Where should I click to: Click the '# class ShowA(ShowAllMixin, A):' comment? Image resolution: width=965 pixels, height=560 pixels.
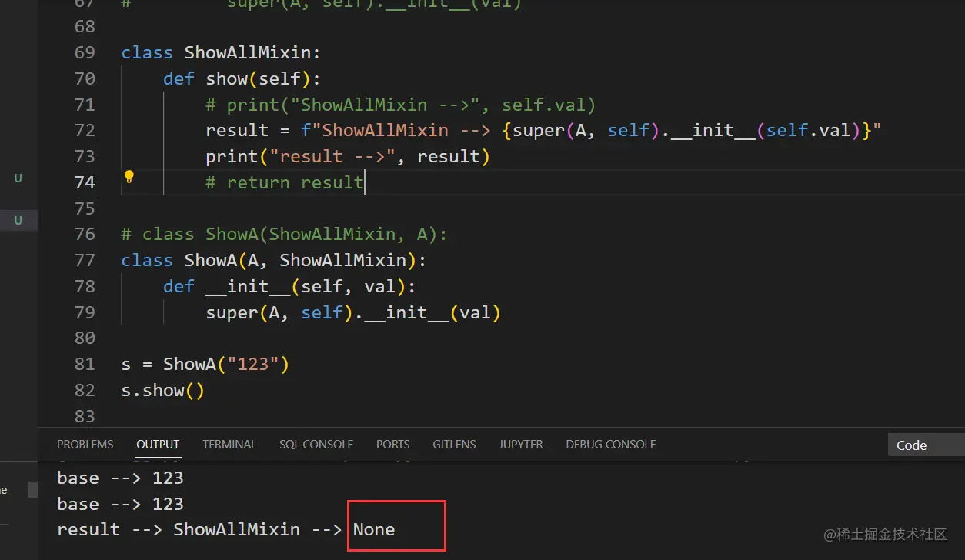click(284, 235)
